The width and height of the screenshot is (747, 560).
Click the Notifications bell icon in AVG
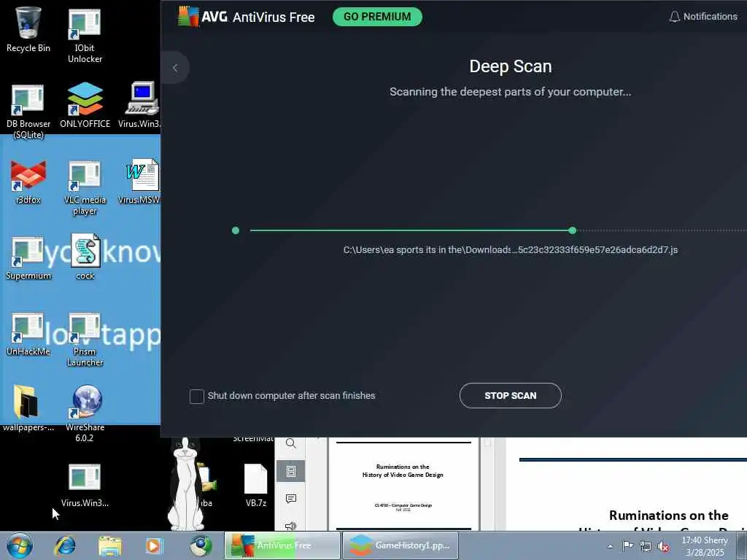point(674,17)
